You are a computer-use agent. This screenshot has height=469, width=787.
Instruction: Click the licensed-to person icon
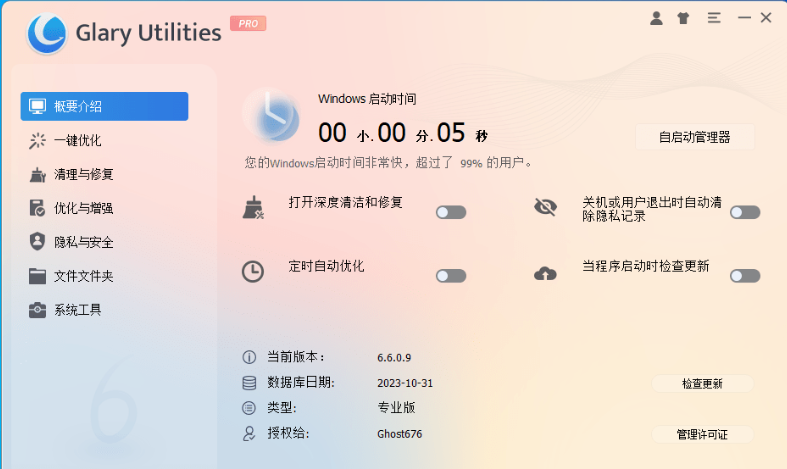249,433
